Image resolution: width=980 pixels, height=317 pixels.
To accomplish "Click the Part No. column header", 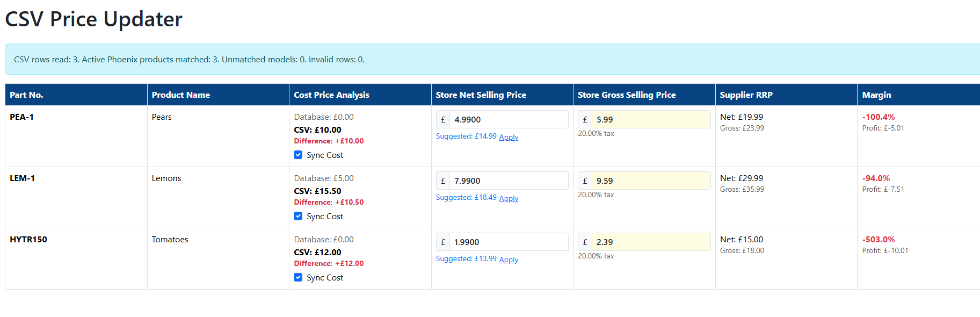I will click(x=76, y=95).
